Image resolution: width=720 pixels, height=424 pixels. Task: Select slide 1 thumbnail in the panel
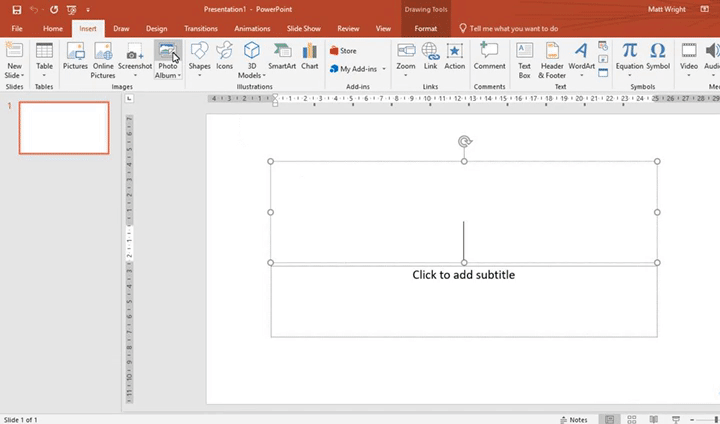pyautogui.click(x=64, y=128)
